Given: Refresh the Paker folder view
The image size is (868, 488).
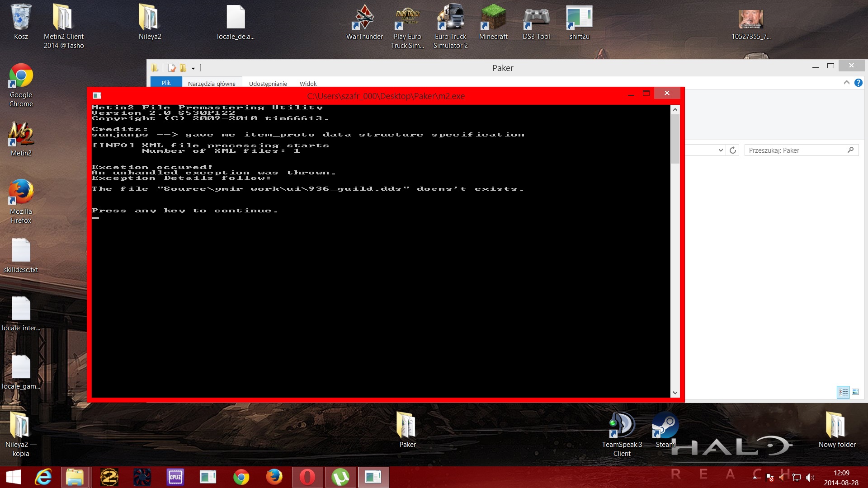Looking at the screenshot, I should tap(733, 150).
